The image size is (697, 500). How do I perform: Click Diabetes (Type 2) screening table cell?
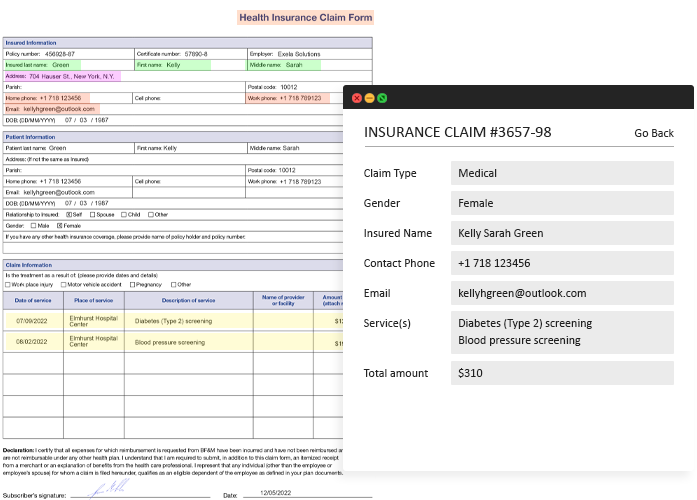188,321
